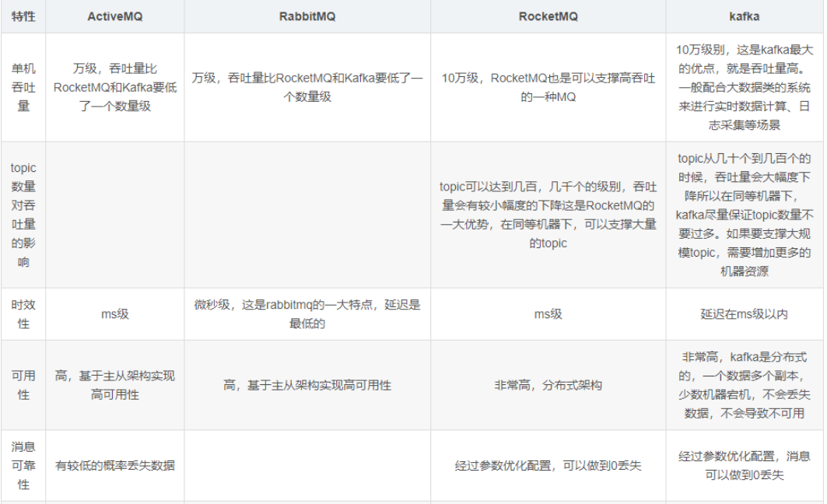827x504 pixels.
Task: Click kafka cell topic从几十个到几百个的时候
Action: click(x=745, y=215)
